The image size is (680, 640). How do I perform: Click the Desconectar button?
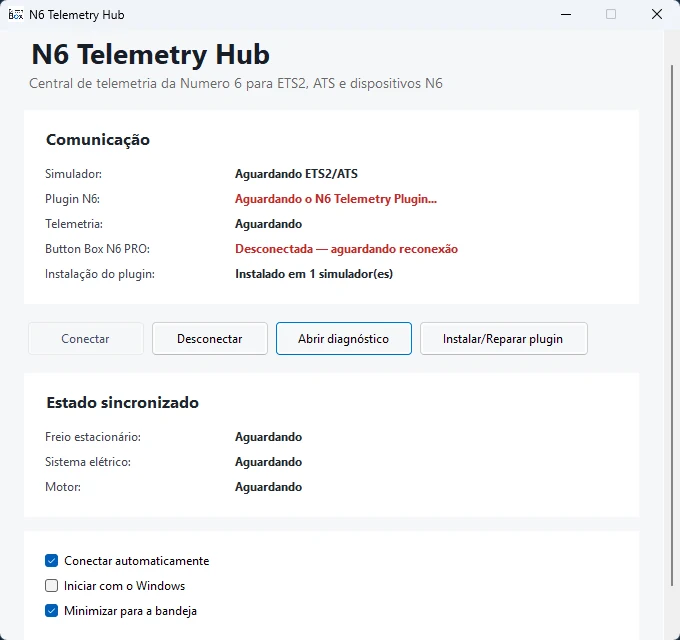[210, 339]
